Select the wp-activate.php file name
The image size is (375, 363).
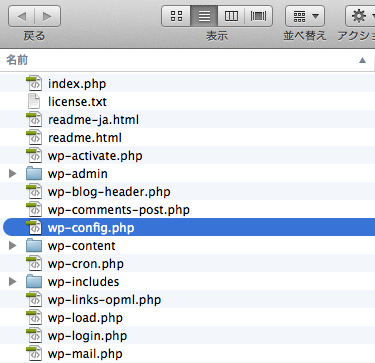pyautogui.click(x=95, y=156)
